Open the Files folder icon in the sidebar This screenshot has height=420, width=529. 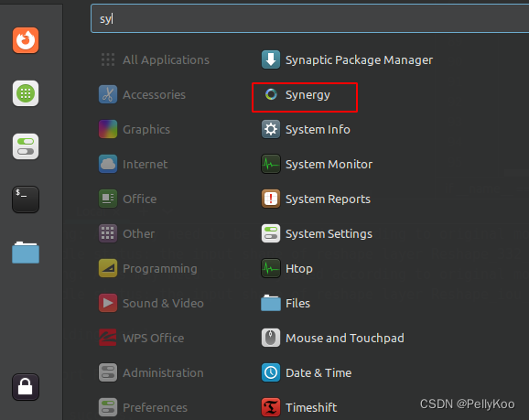point(26,253)
